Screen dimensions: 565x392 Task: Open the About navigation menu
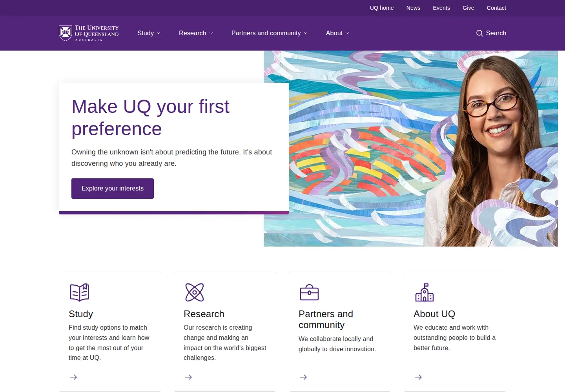pos(334,33)
